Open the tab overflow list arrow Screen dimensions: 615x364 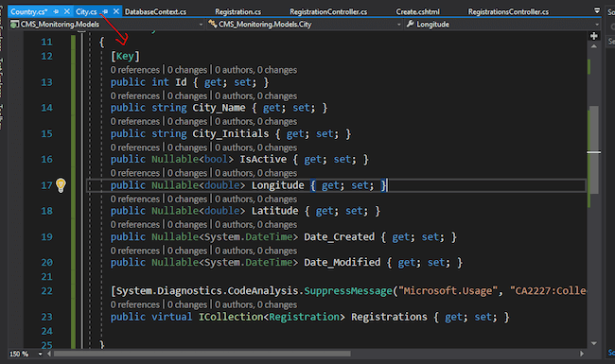(x=597, y=10)
